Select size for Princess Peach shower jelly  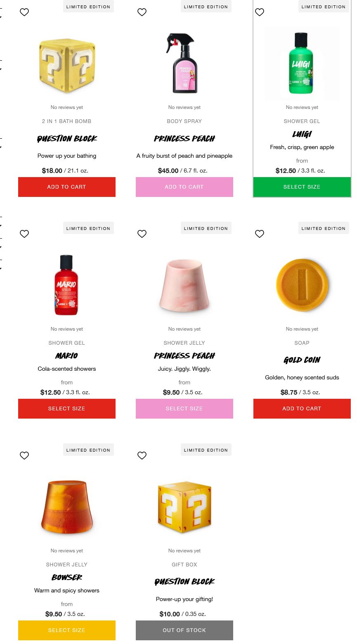click(x=184, y=409)
